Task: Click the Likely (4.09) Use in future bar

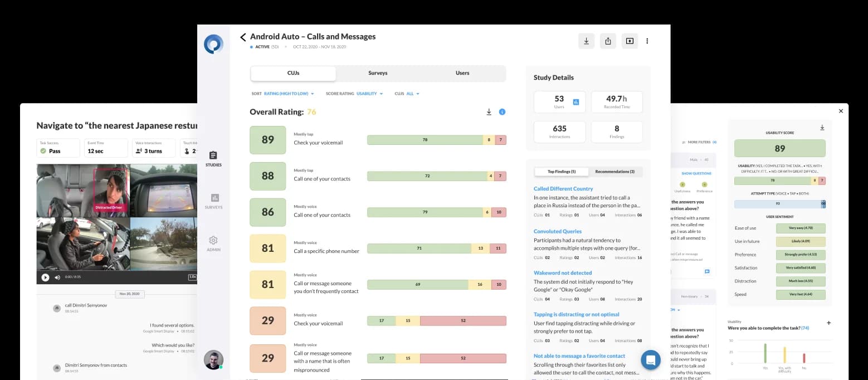Action: click(x=801, y=241)
